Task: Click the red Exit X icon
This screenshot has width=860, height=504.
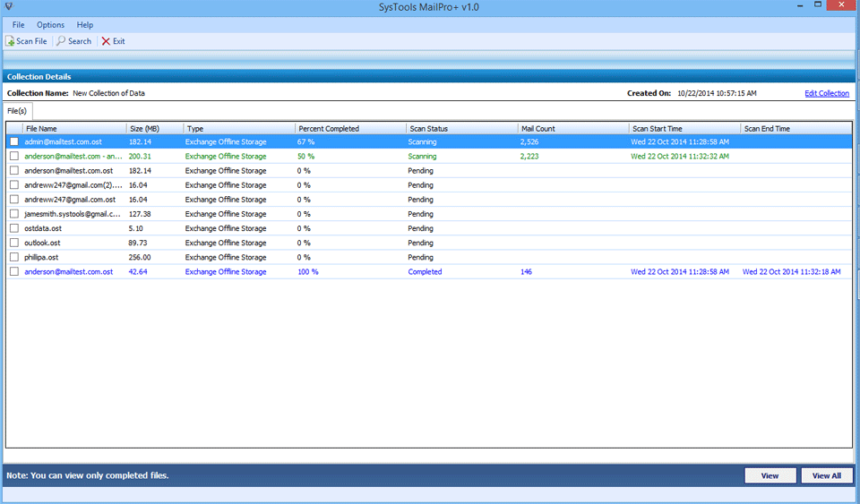Action: (106, 41)
